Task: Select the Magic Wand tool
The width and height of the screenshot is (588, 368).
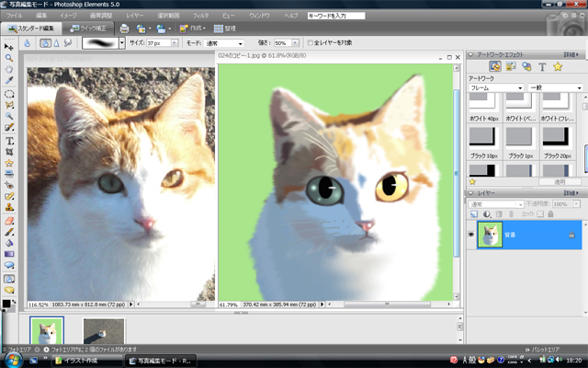Action: pyautogui.click(x=9, y=116)
